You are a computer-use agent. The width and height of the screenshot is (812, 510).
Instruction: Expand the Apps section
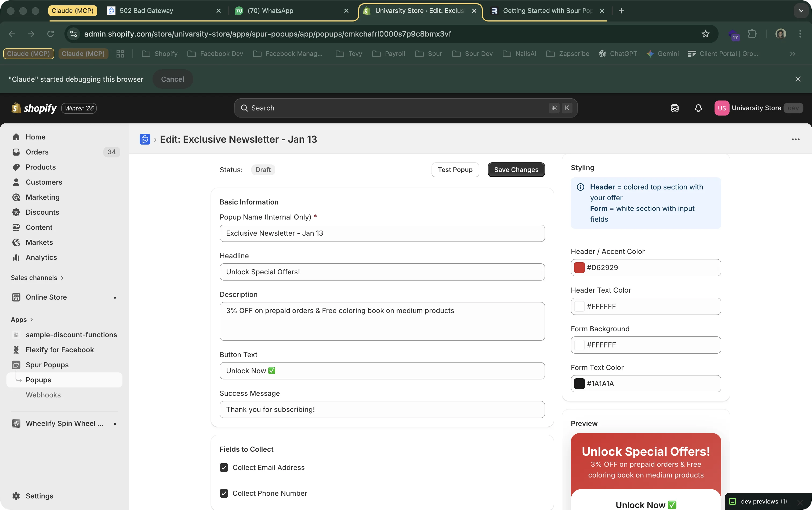(x=31, y=319)
